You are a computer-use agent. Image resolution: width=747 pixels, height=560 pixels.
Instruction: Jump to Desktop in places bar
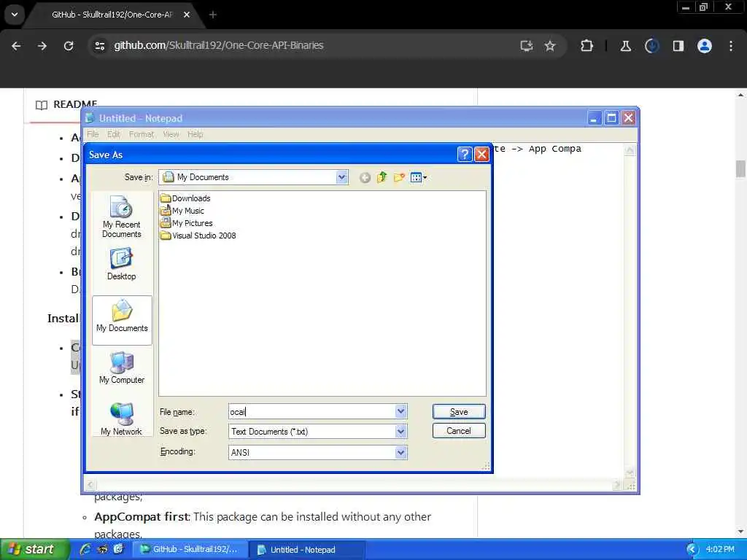point(122,264)
